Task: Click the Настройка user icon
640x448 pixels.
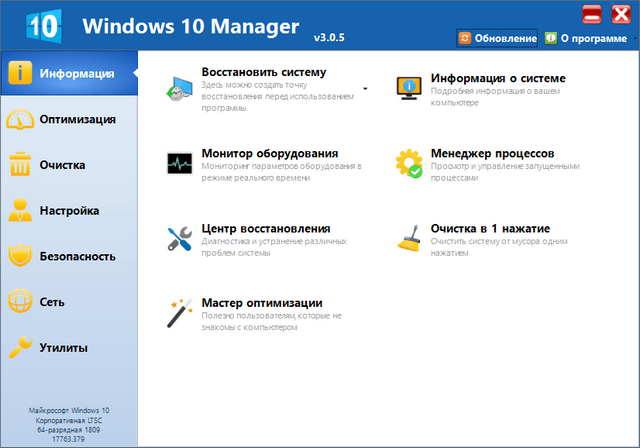Action: [x=20, y=210]
